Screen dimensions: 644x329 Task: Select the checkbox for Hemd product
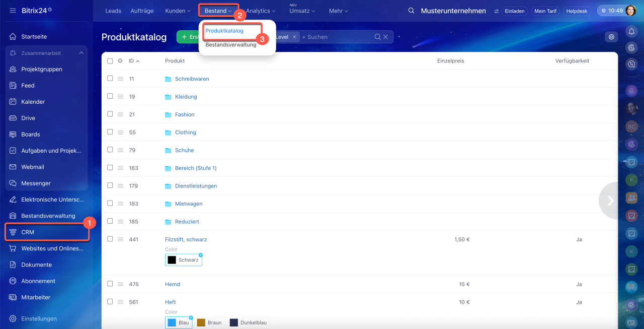[x=110, y=284]
